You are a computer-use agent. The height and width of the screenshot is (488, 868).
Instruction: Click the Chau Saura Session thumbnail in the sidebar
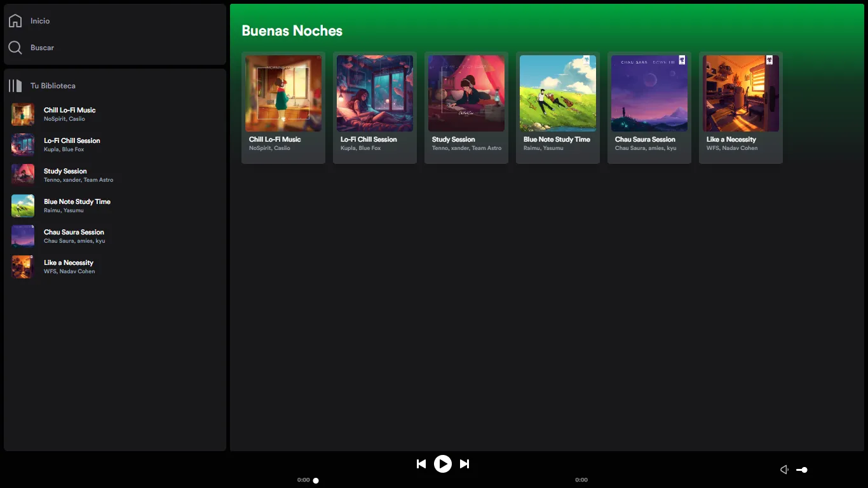click(23, 236)
